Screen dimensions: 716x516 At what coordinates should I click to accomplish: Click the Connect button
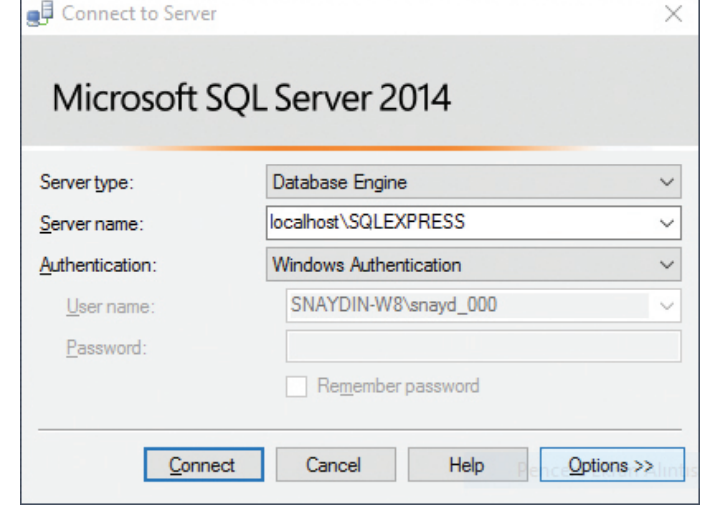click(x=203, y=465)
